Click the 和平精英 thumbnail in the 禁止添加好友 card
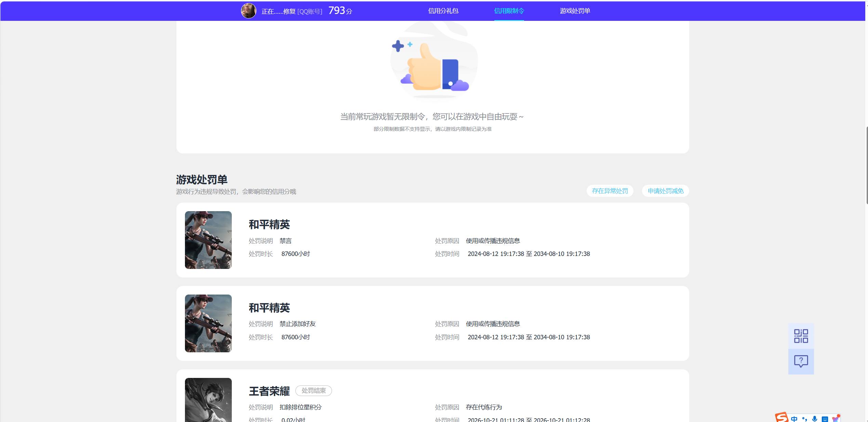This screenshot has height=422, width=868. [208, 323]
